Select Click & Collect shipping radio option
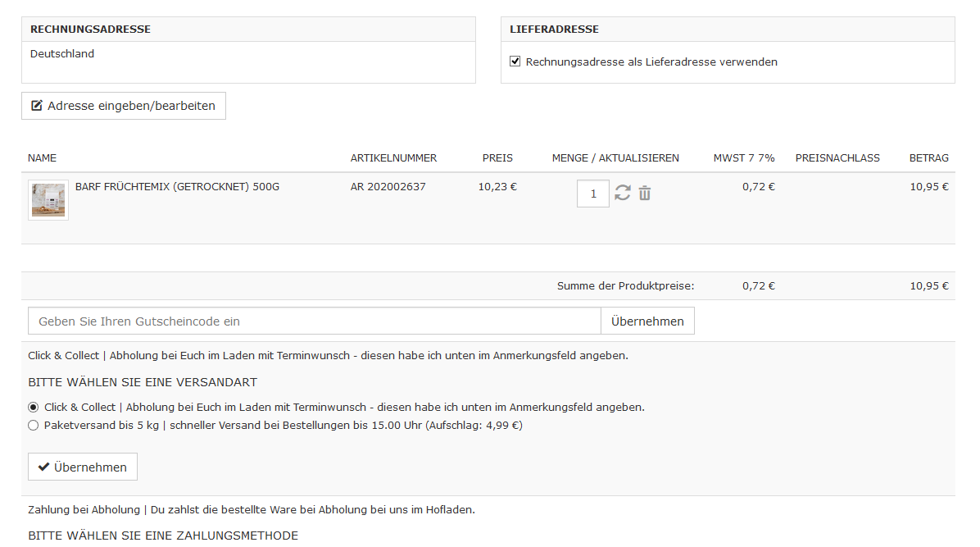This screenshot has height=547, width=980. point(34,407)
